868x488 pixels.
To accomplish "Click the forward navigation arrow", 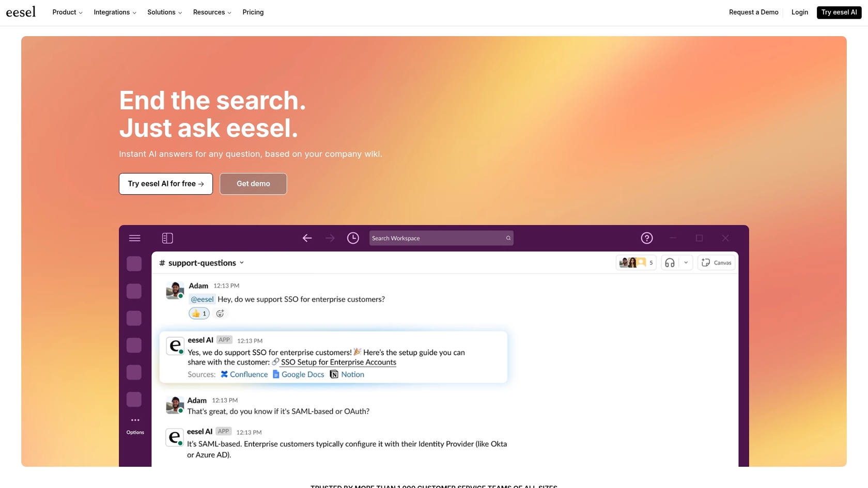I will (x=330, y=238).
